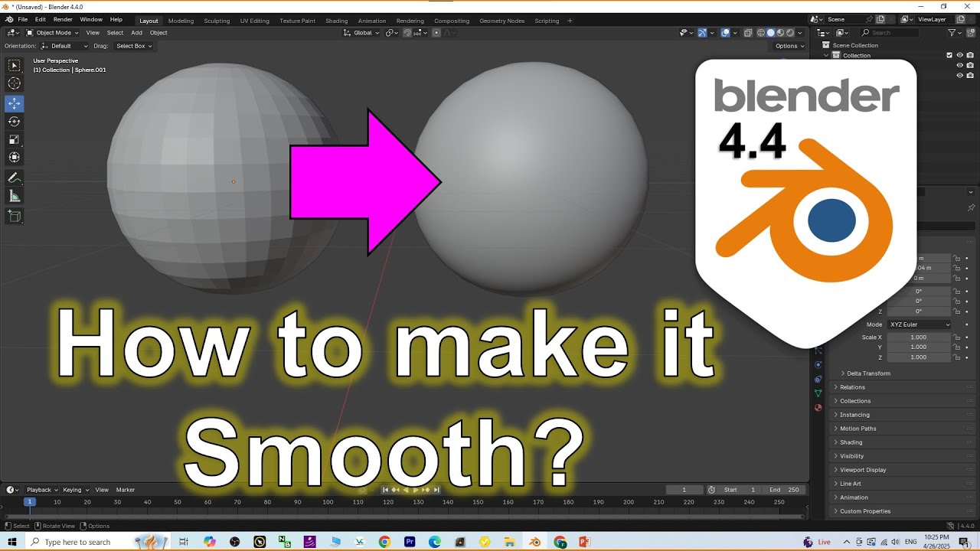Lock the Scale Y value

957,347
